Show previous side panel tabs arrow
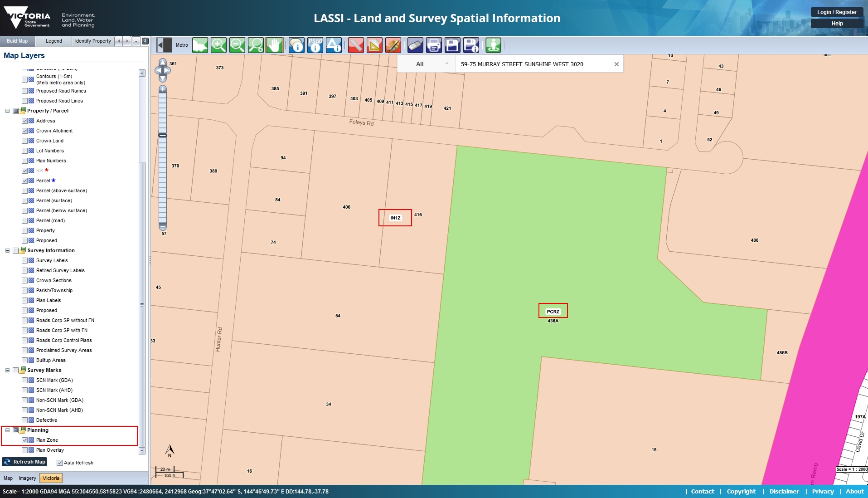868x498 pixels. point(119,41)
